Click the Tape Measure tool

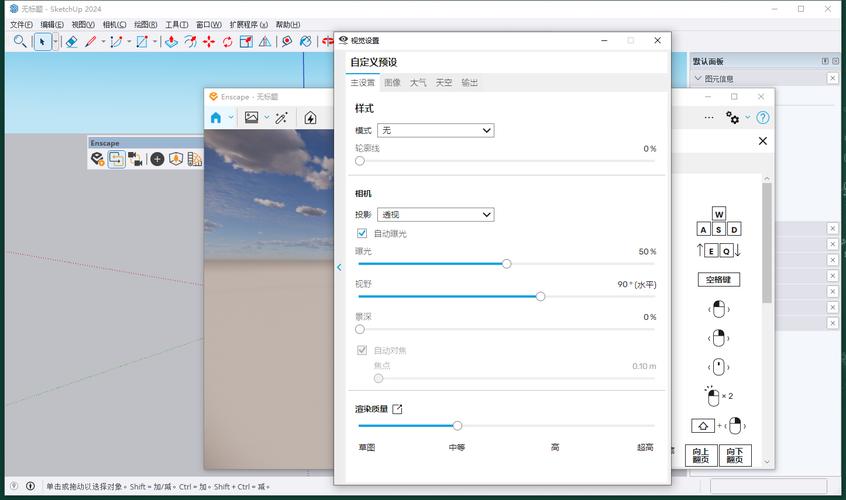[x=287, y=42]
